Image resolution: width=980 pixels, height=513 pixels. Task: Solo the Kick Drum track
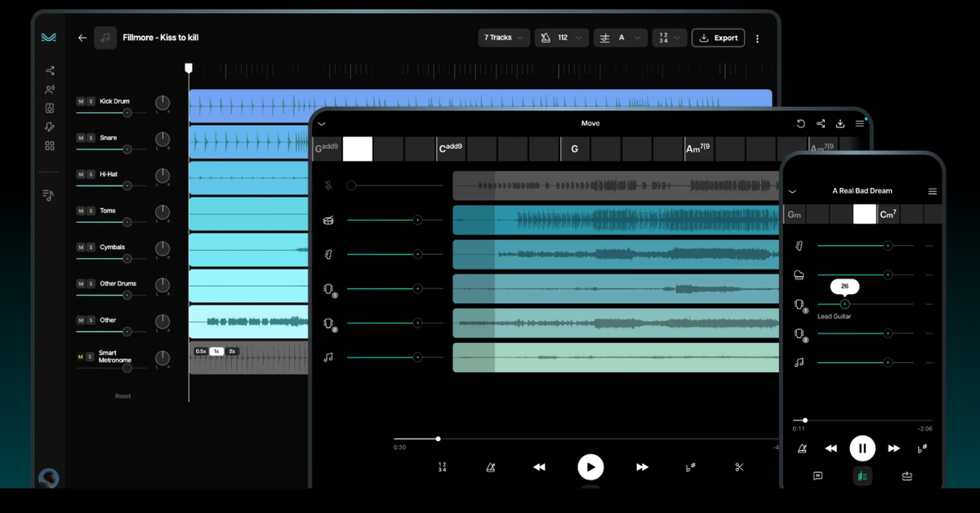[x=91, y=101]
